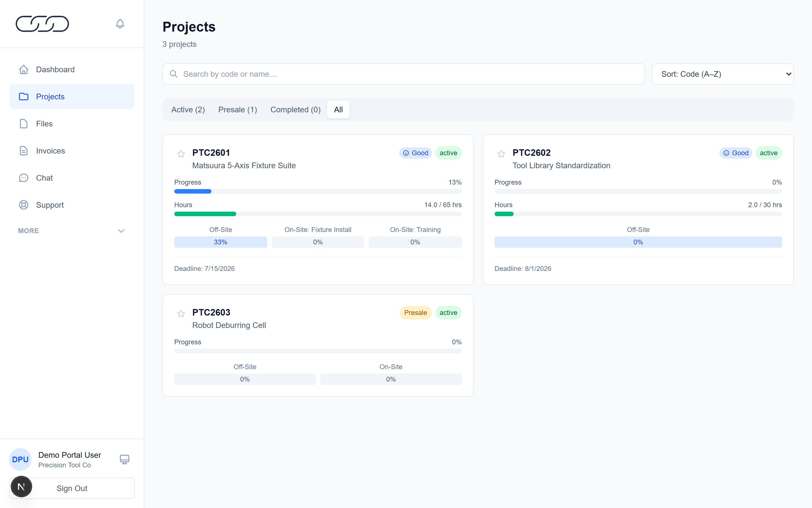This screenshot has height=508, width=812.
Task: Go to Dashboard in the sidebar
Action: coord(72,69)
